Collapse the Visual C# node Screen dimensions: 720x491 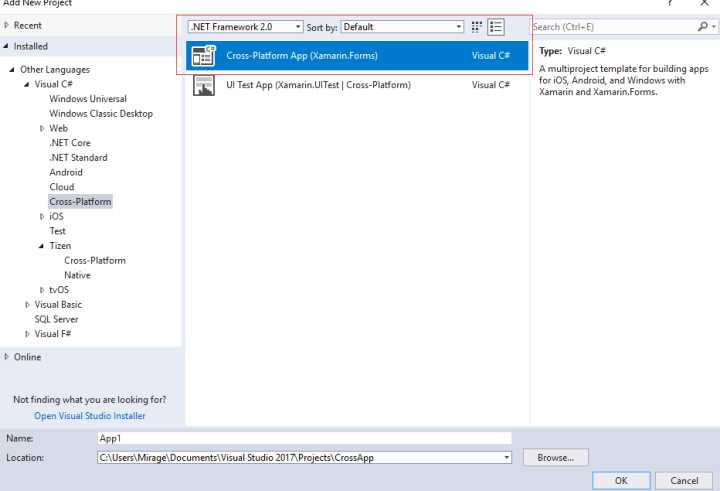click(x=27, y=85)
